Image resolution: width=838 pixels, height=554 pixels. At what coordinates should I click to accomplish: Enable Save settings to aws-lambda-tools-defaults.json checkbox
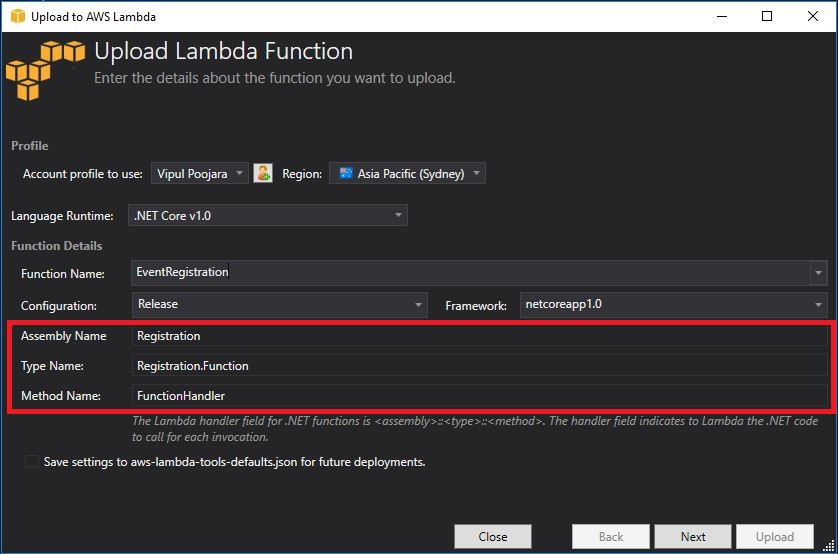pos(32,462)
